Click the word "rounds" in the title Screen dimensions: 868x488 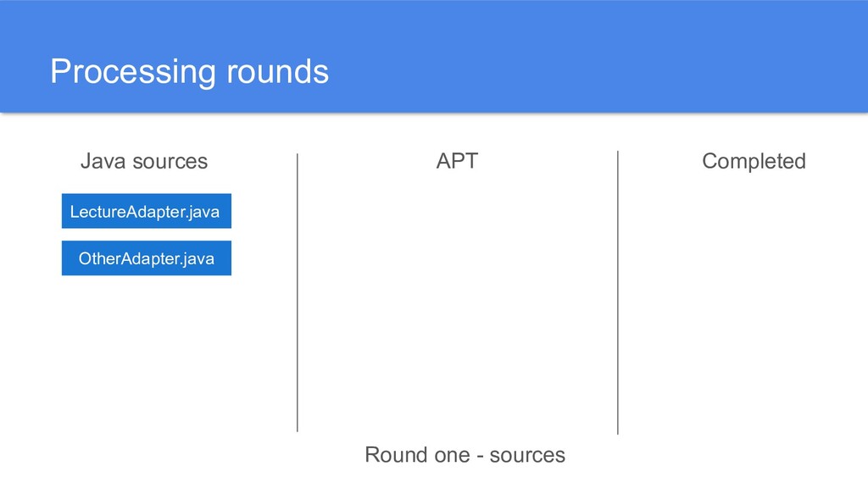click(276, 71)
